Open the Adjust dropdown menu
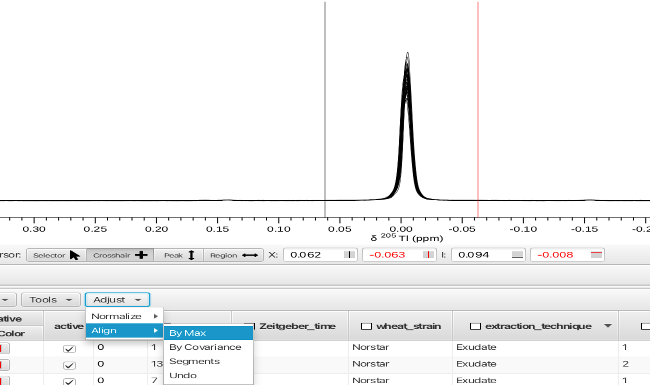Screen dimensions: 650x386 click(117, 299)
